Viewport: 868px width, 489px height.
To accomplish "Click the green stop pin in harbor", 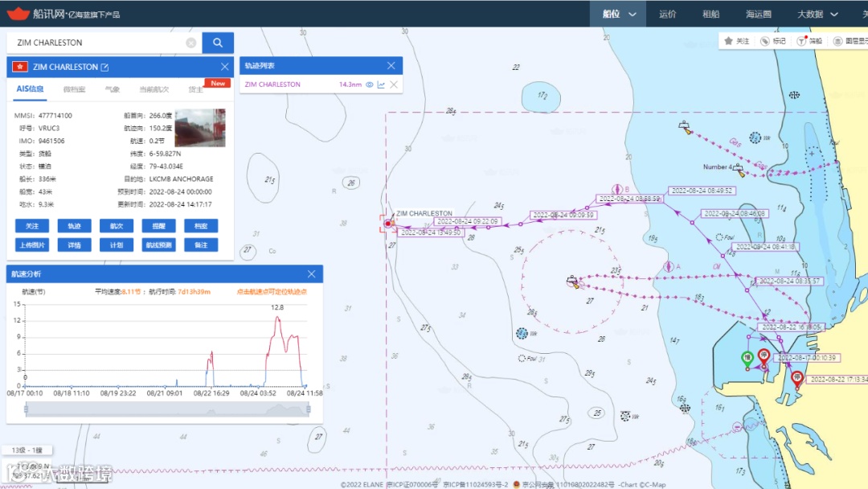I will [747, 358].
